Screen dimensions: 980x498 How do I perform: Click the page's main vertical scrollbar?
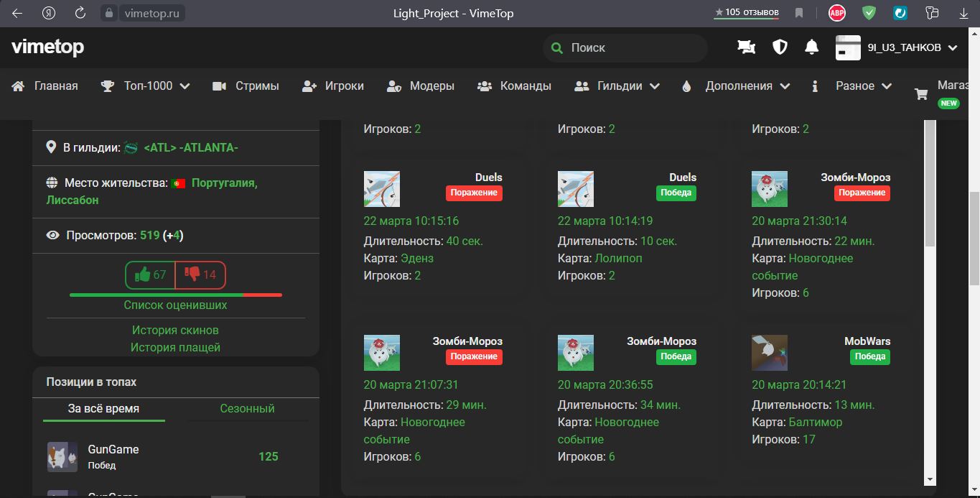[974, 237]
